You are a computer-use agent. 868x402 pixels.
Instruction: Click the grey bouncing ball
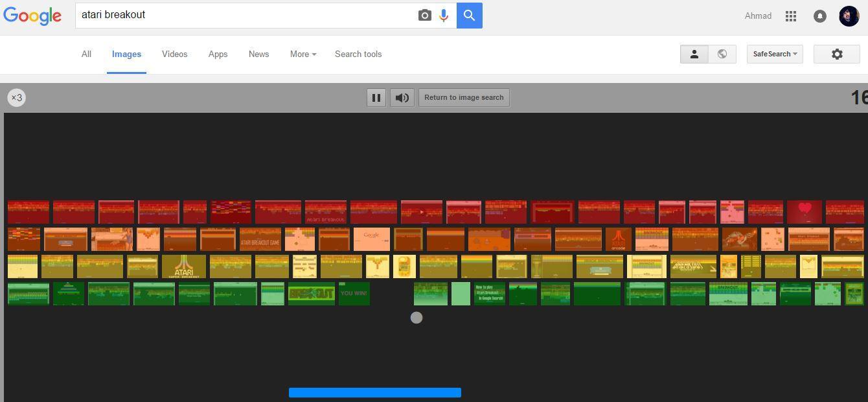point(417,318)
